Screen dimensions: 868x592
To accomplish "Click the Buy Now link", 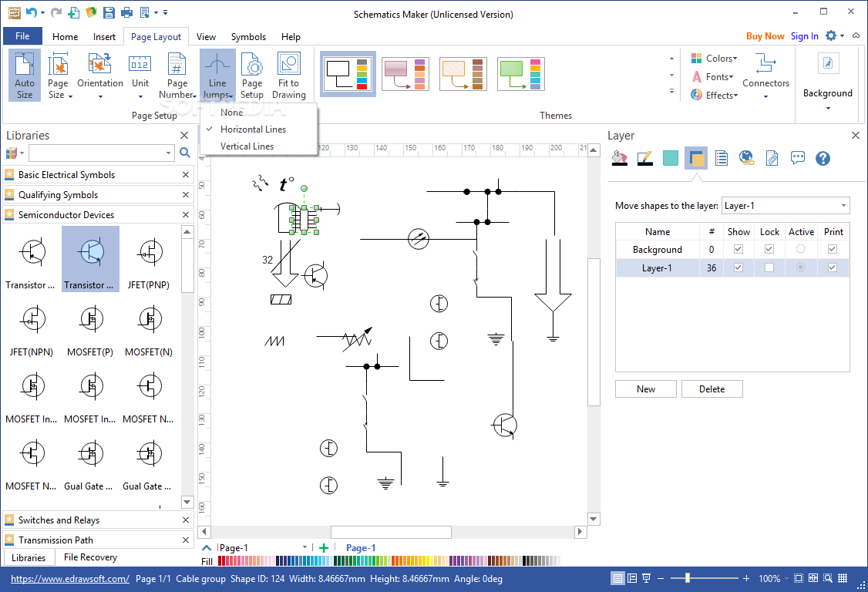I will (765, 36).
